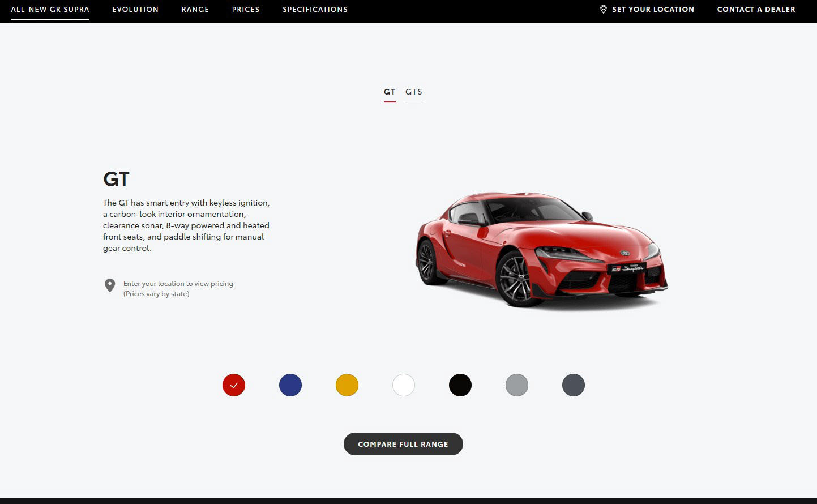Select the white paint colour swatch
The width and height of the screenshot is (817, 504).
(404, 385)
